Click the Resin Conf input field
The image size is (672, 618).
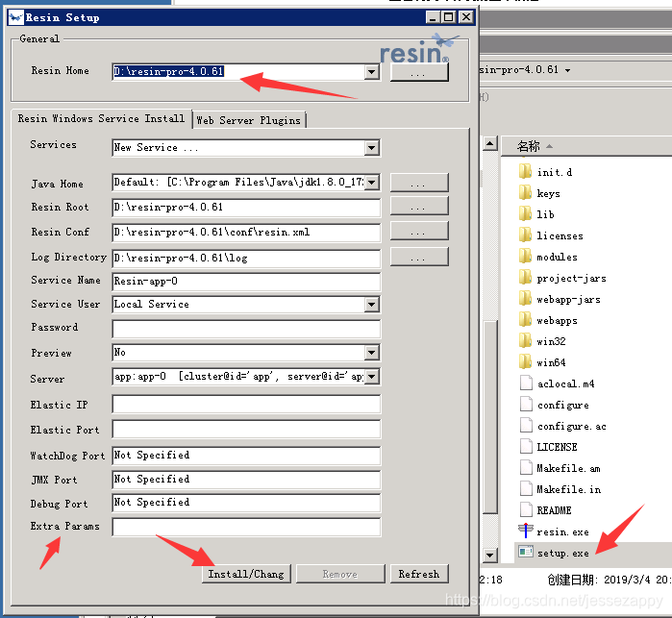click(x=246, y=233)
